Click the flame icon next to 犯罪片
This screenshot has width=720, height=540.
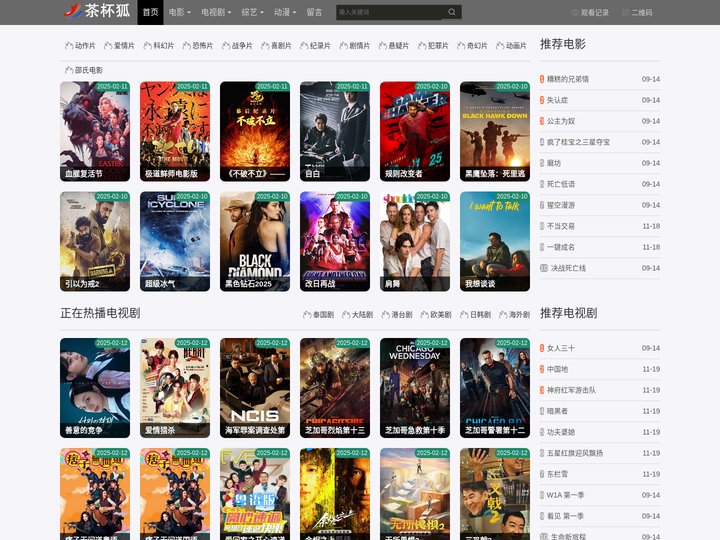tap(422, 45)
